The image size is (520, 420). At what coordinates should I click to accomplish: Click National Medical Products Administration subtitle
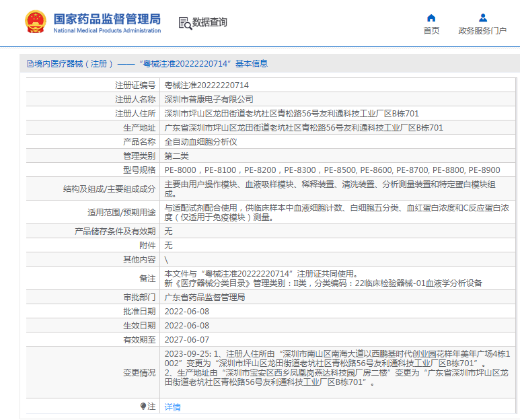107,30
